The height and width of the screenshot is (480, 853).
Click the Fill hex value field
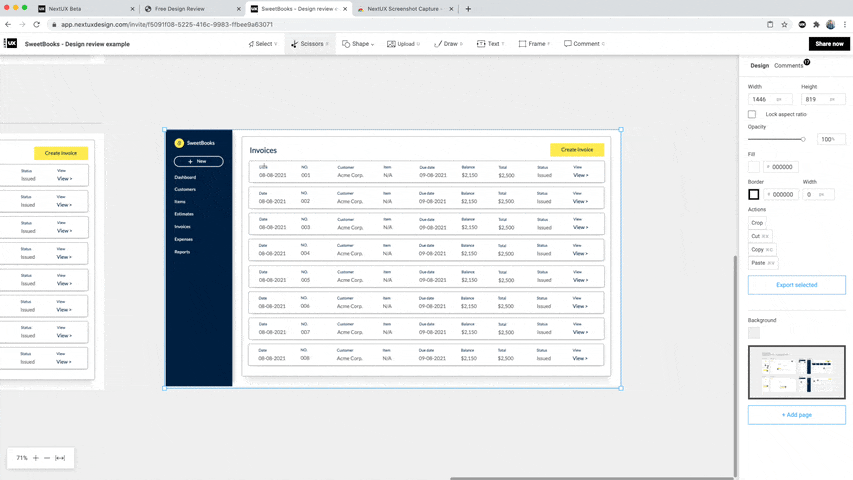pyautogui.click(x=781, y=167)
